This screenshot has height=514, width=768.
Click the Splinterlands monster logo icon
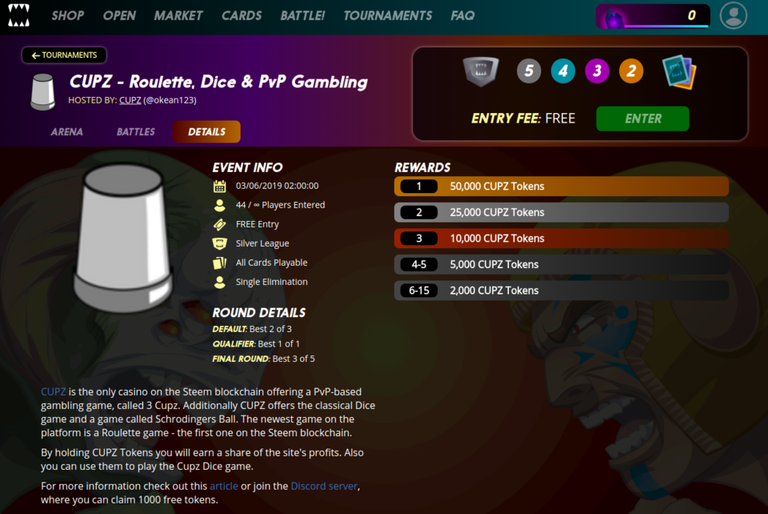pyautogui.click(x=19, y=15)
